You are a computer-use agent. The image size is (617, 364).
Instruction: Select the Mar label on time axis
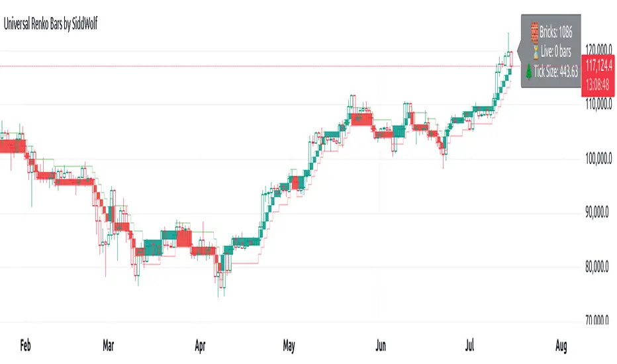[x=109, y=345]
